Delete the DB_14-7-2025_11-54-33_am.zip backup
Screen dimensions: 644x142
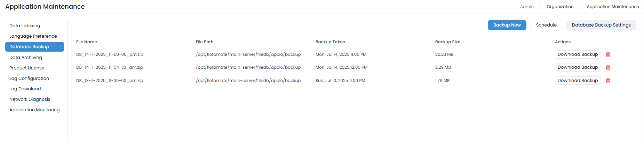pos(608,68)
